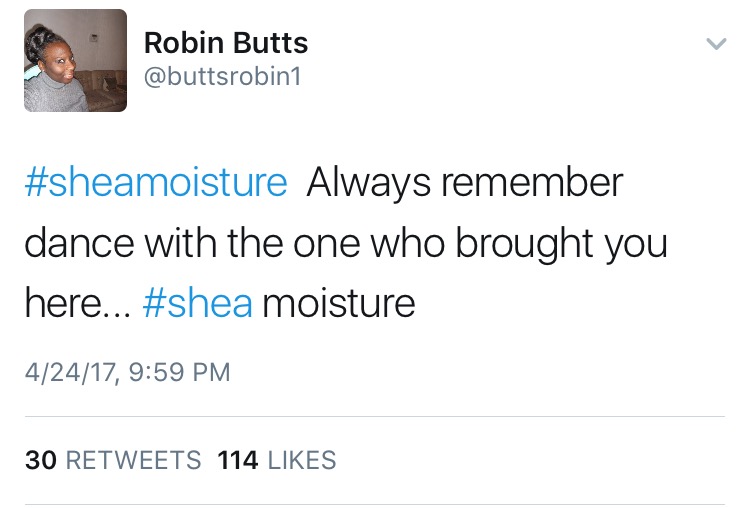This screenshot has width=750, height=508.
Task: Open the Robin Butts display name
Action: click(x=226, y=43)
